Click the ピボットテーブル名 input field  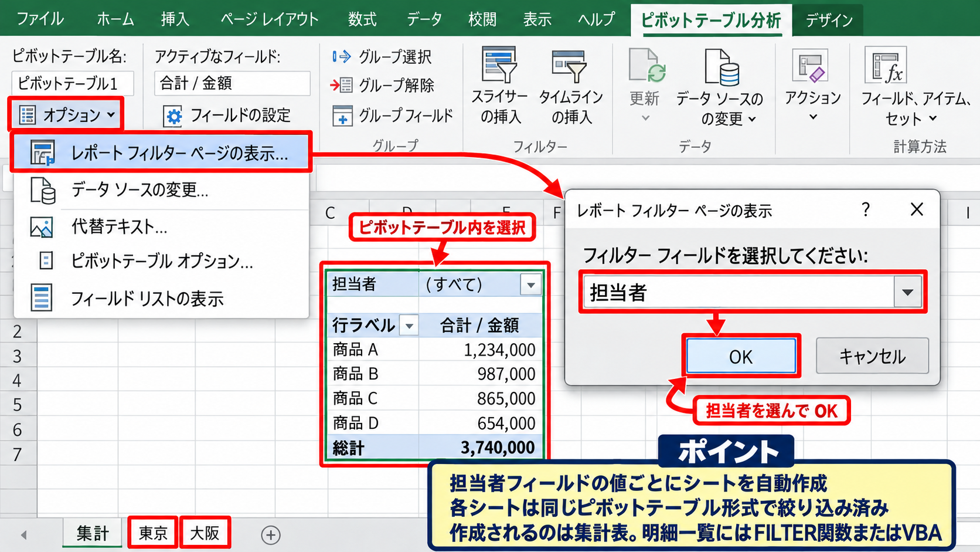coord(72,83)
